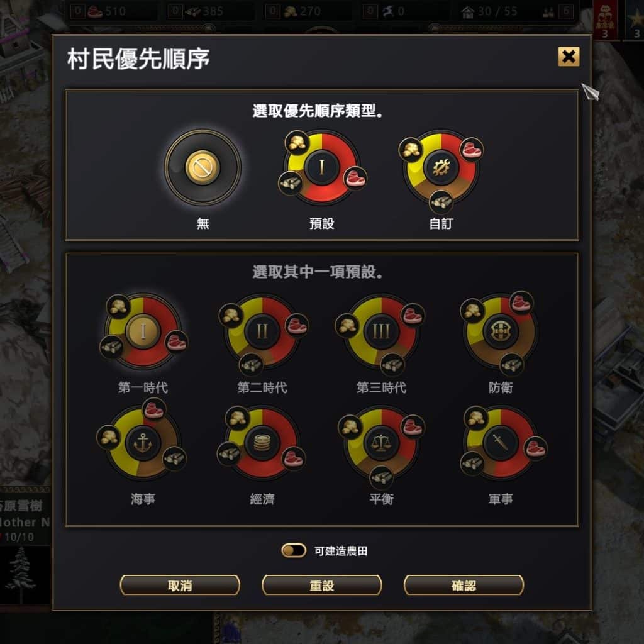Toggle the 可建造農田 farm building switch
Image resolution: width=644 pixels, height=644 pixels.
click(293, 550)
